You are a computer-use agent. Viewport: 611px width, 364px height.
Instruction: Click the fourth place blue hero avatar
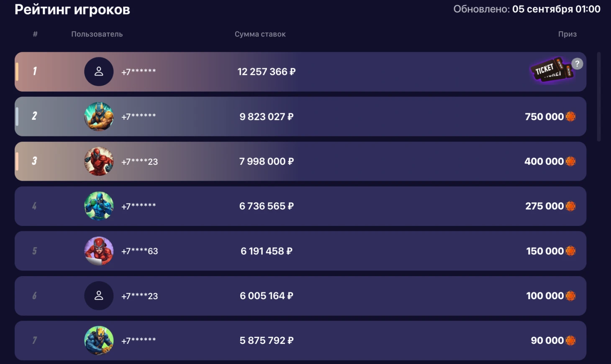pos(99,206)
